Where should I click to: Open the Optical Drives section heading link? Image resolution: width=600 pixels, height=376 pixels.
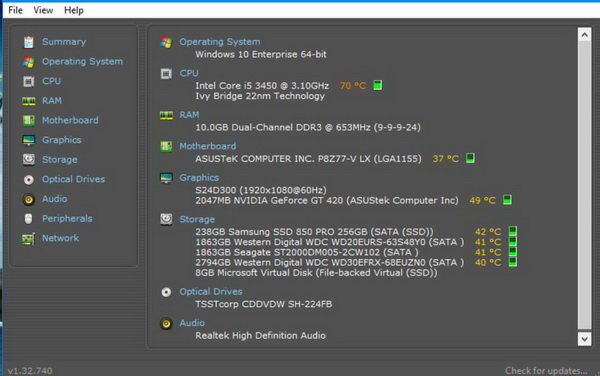(211, 292)
